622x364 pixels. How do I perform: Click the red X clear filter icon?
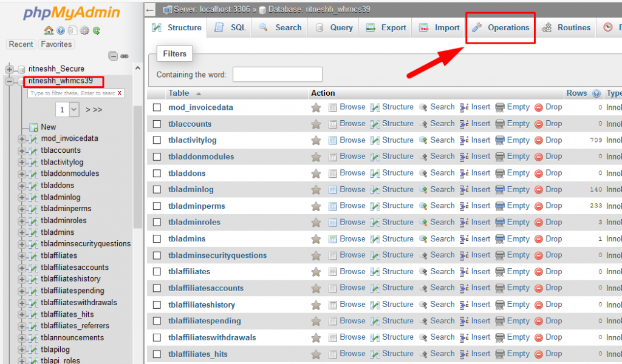120,93
